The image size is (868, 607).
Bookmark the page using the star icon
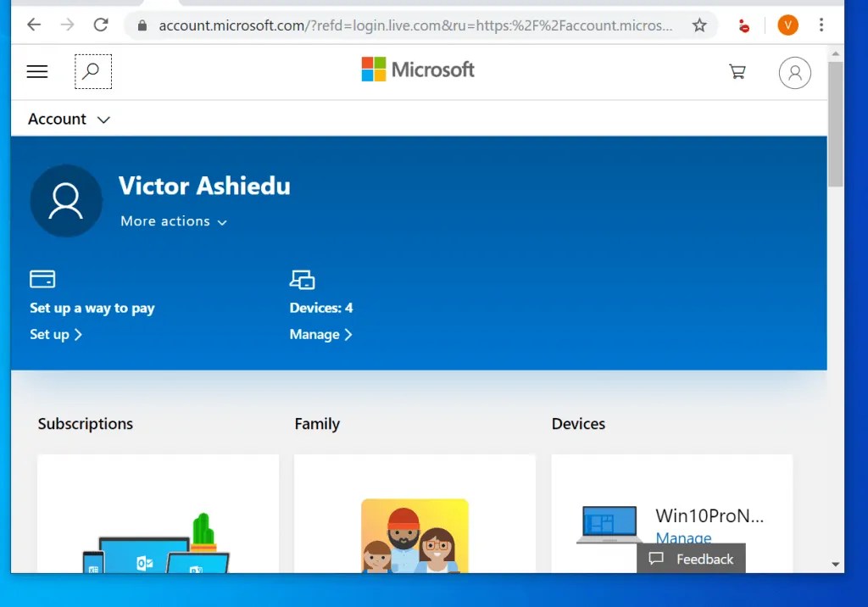[700, 25]
